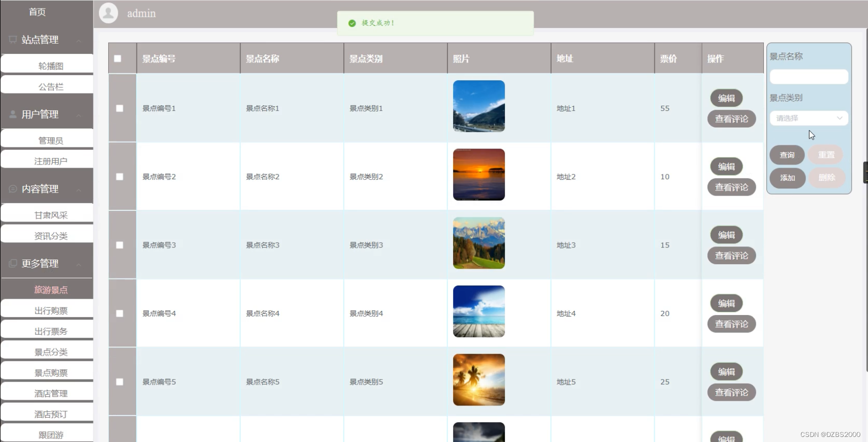Screen dimensions: 868x442
Task: Click 查看评论 for row 景点编号5
Action: click(731, 393)
